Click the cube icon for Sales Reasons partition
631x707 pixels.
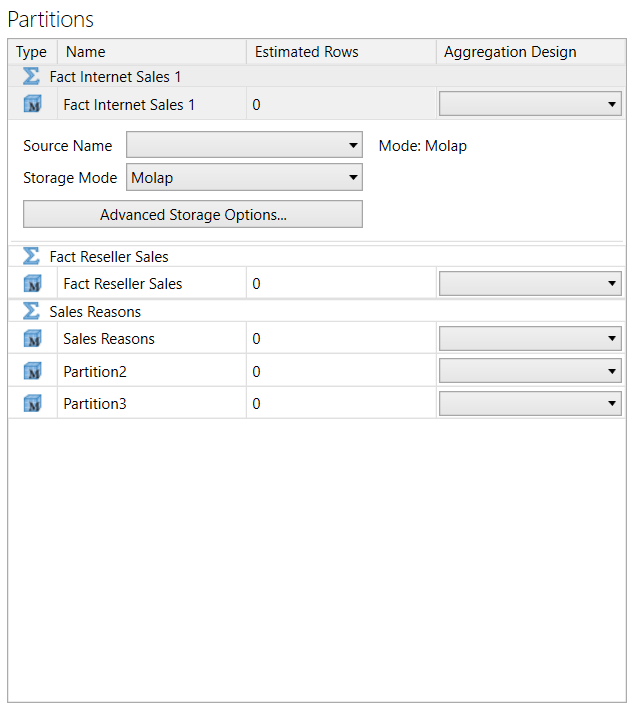pyautogui.click(x=32, y=339)
